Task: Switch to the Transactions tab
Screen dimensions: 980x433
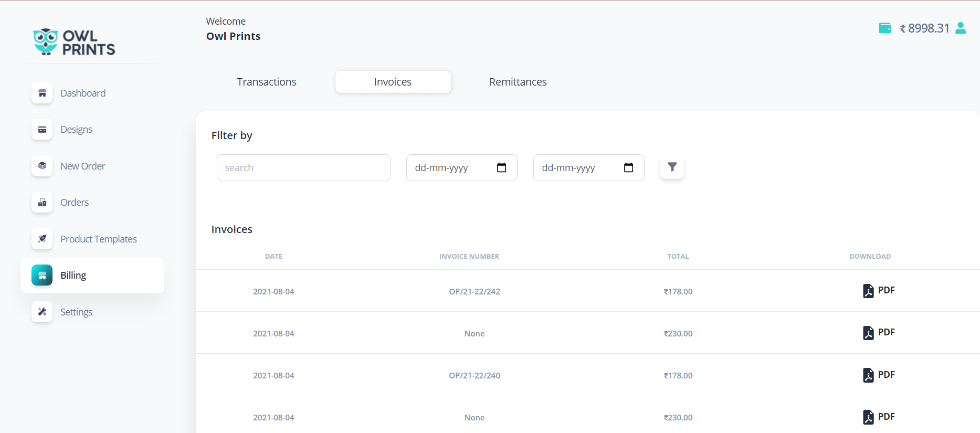Action: click(x=267, y=82)
